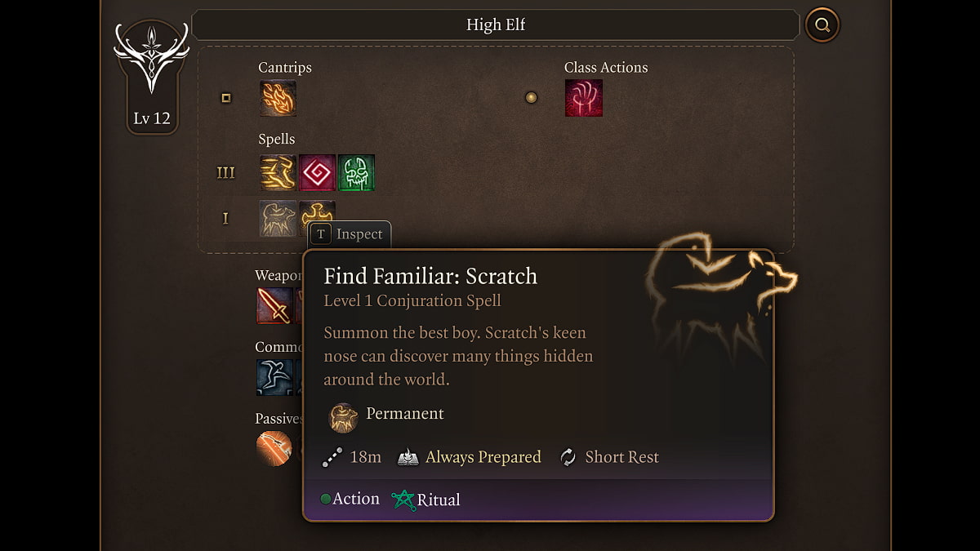Click the class emblem showing Lv 12
980x551 pixels.
tap(152, 78)
